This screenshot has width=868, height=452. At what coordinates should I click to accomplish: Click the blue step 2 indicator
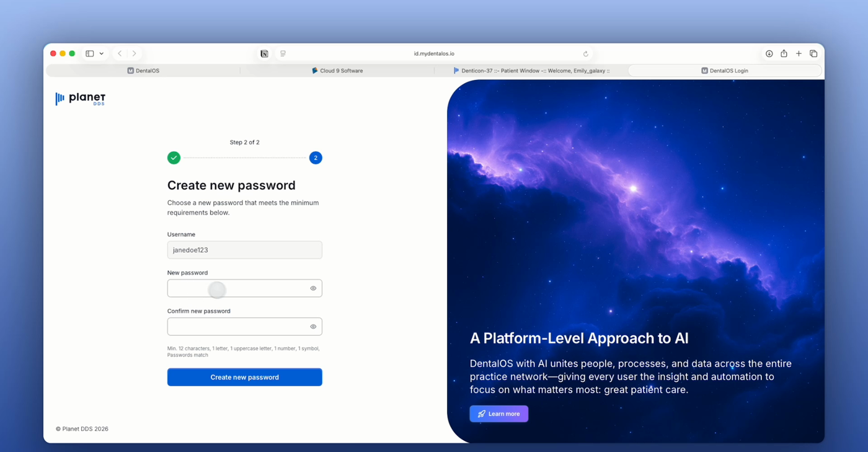pos(316,158)
